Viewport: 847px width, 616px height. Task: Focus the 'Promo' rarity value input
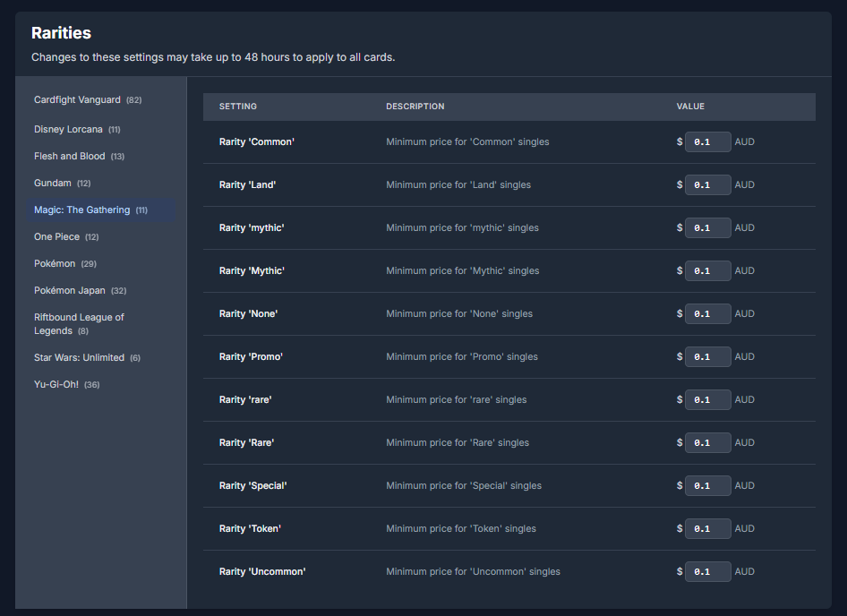(x=707, y=356)
